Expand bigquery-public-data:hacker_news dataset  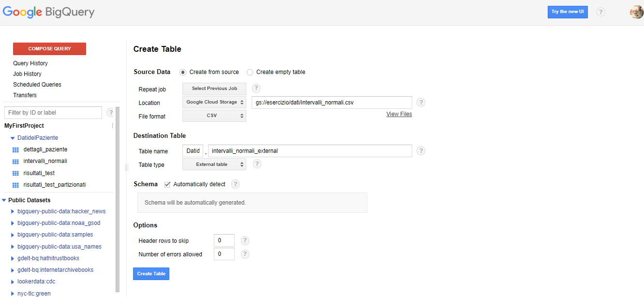pos(13,211)
